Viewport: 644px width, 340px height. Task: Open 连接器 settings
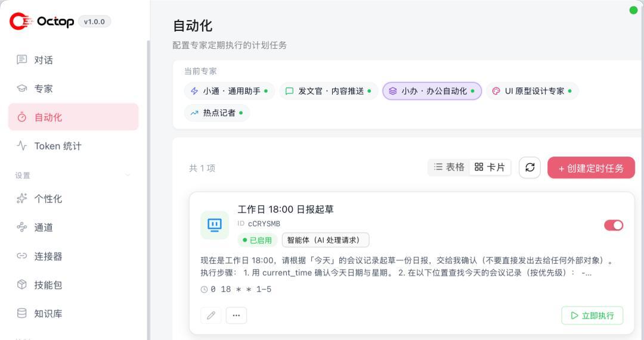point(73,256)
